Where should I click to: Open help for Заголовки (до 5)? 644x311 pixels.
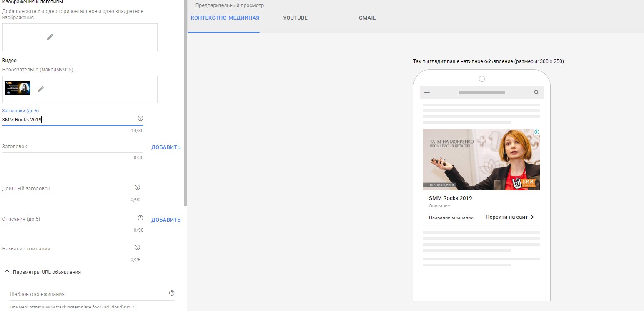click(140, 119)
